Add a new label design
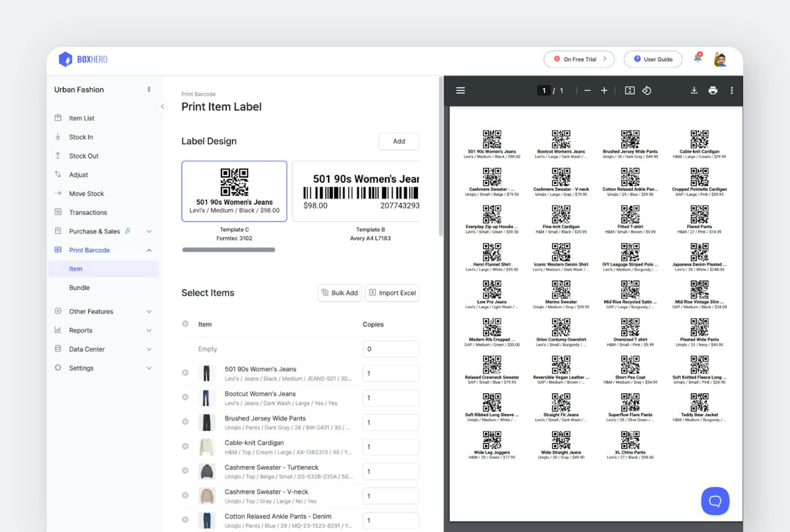The height and width of the screenshot is (532, 790). [399, 141]
